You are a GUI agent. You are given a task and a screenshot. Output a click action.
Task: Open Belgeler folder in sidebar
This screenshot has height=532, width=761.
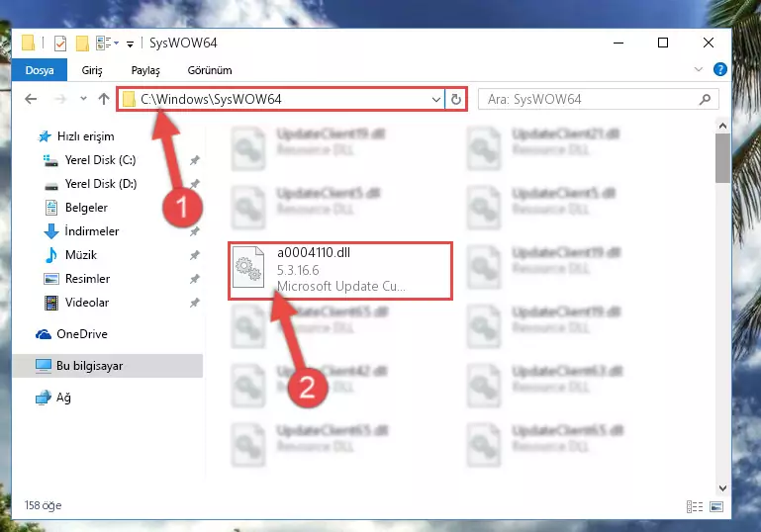[76, 208]
